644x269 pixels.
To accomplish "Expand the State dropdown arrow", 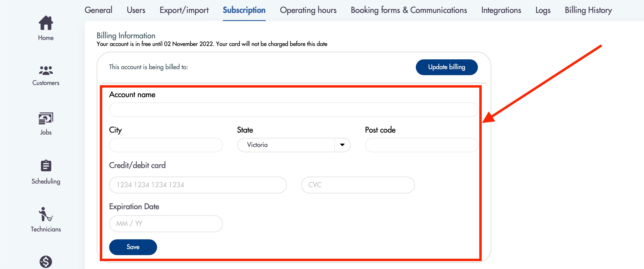I will (342, 145).
